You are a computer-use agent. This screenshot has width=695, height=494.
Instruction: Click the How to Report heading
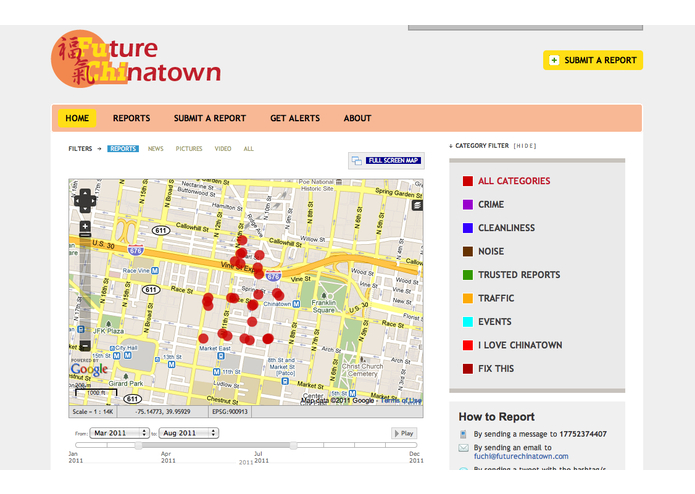(x=496, y=417)
